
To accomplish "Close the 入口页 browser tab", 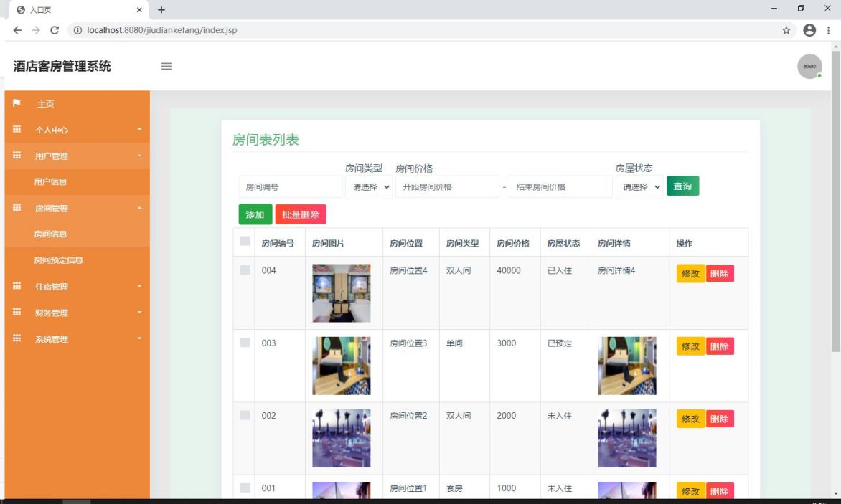I will 139,9.
